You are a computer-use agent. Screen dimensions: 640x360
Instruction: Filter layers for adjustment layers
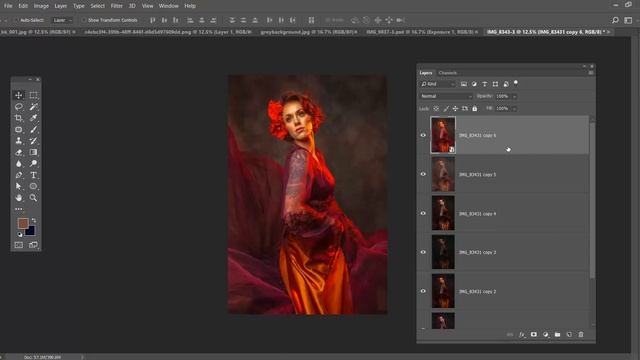pos(474,84)
